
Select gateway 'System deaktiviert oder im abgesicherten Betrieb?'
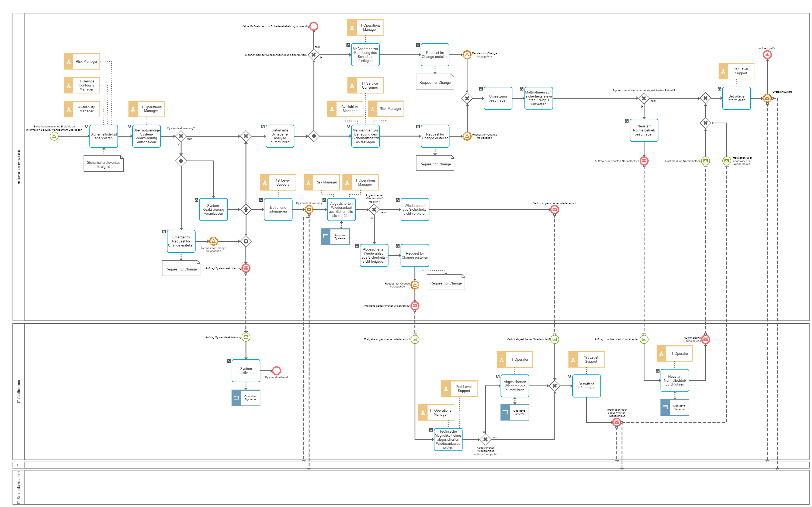pos(644,98)
